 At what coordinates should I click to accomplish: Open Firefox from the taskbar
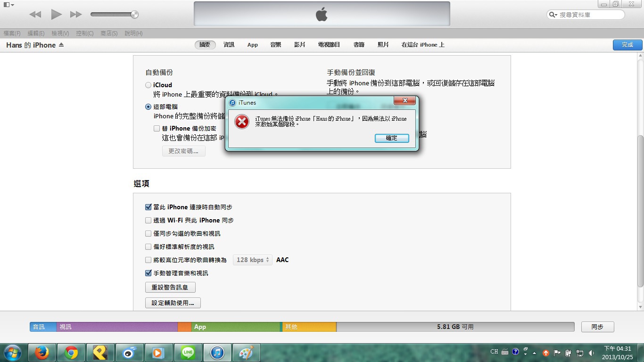42,353
